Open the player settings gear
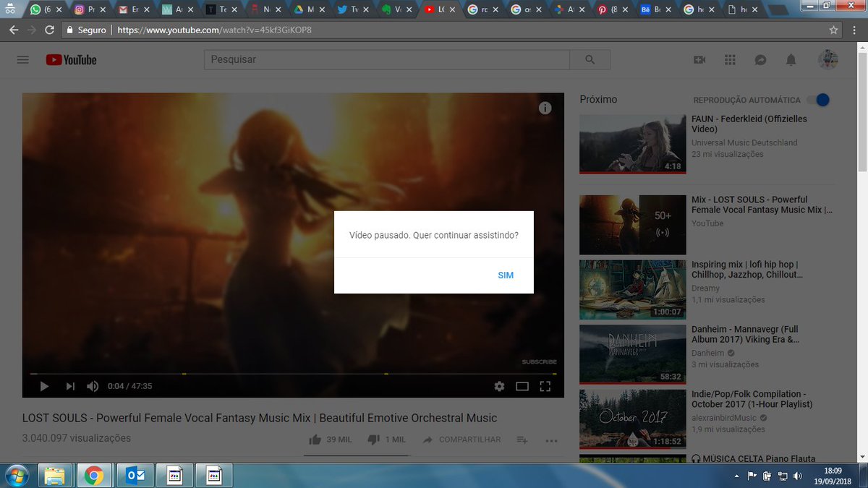 499,386
